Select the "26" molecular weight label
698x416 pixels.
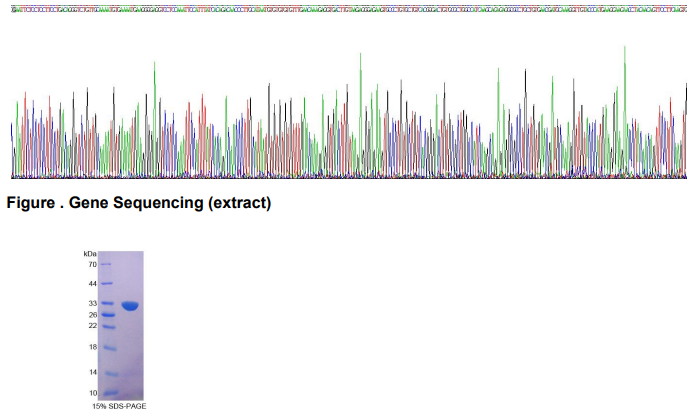pyautogui.click(x=93, y=315)
